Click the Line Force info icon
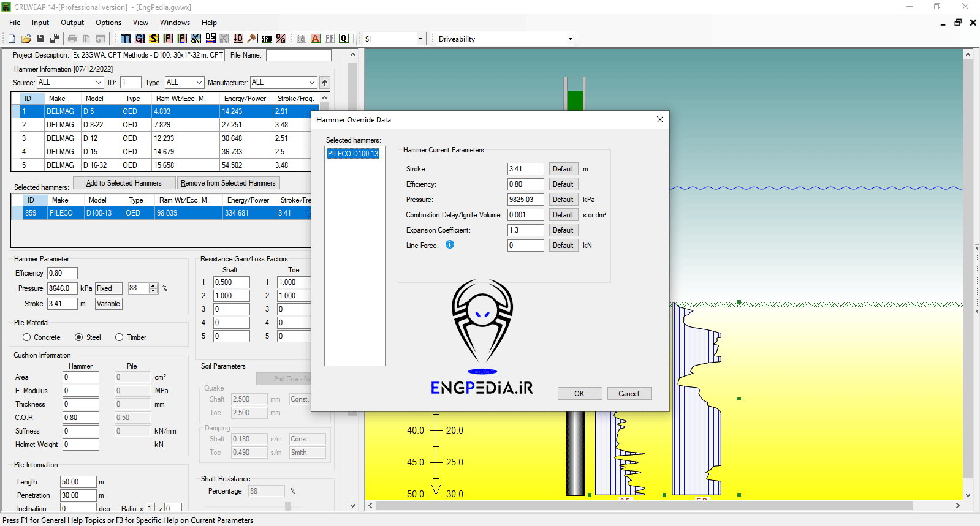 click(450, 244)
